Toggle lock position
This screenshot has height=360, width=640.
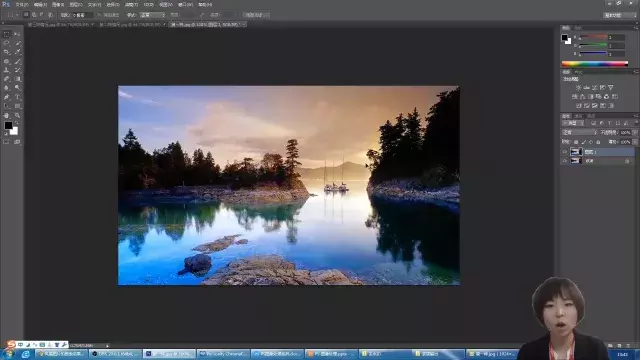(591, 142)
